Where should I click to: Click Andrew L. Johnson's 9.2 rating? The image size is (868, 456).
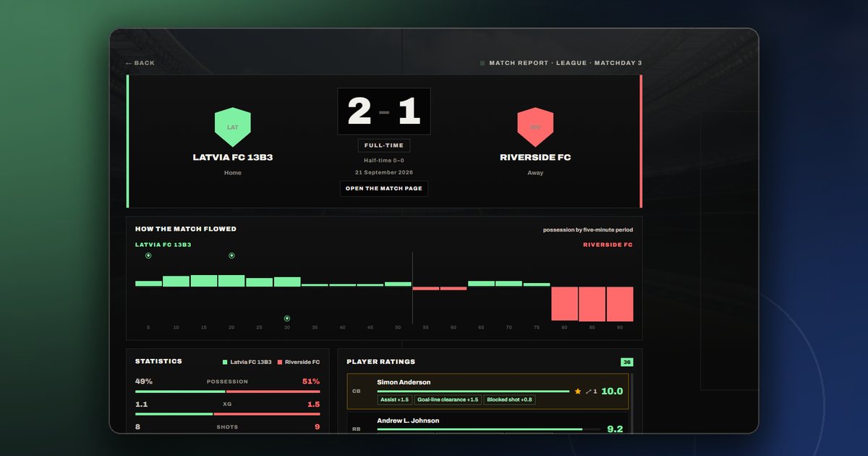tap(615, 428)
